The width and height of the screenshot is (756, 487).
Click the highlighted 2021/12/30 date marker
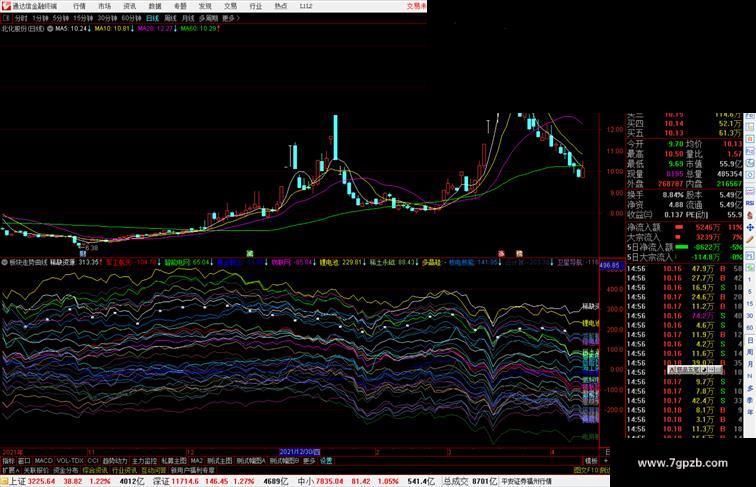(299, 452)
